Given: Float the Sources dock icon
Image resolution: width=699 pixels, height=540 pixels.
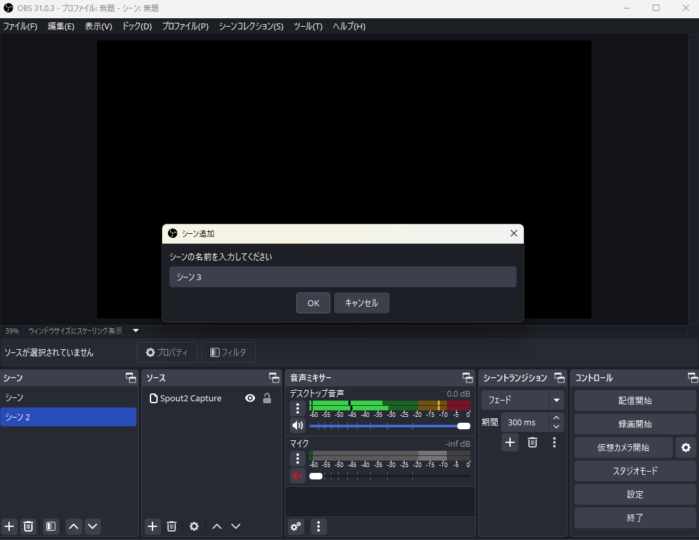Looking at the screenshot, I should 274,378.
